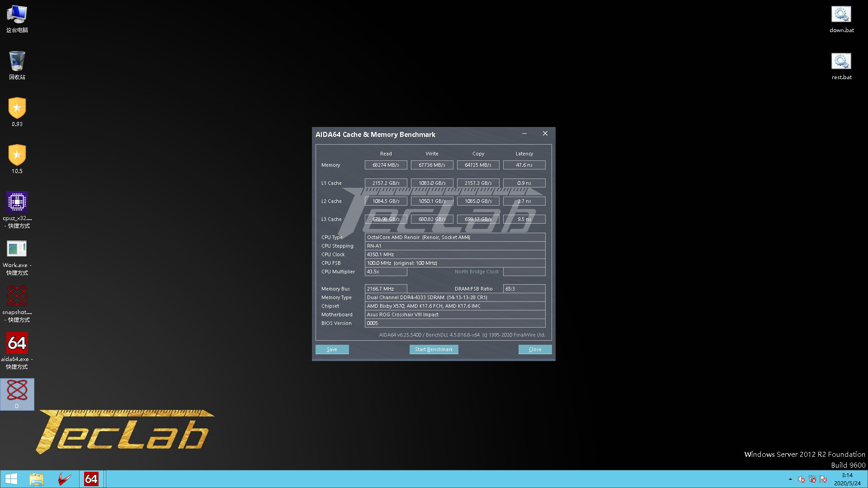868x488 pixels.
Task: Close the AIDA64 window with X
Action: (x=545, y=133)
